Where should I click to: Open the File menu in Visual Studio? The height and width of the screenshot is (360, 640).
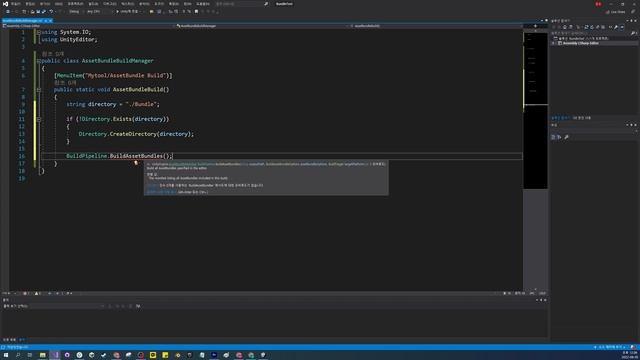(15, 4)
